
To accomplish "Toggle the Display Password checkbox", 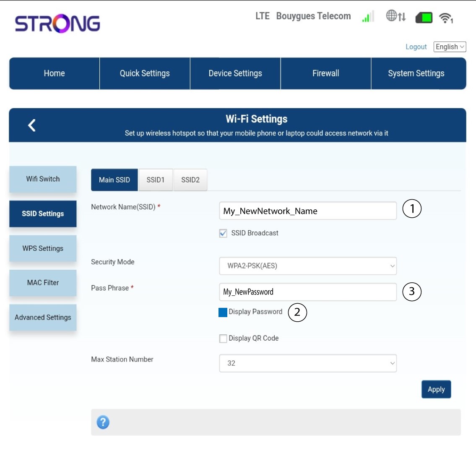I will click(223, 312).
